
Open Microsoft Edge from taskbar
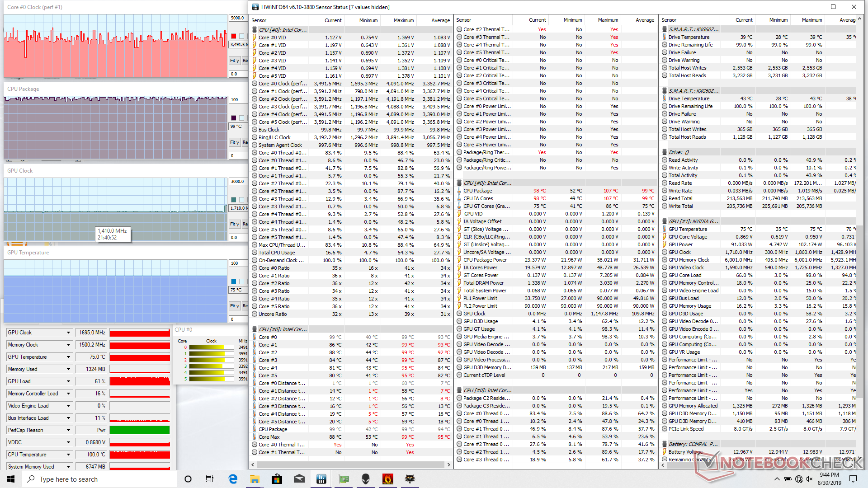click(x=233, y=479)
